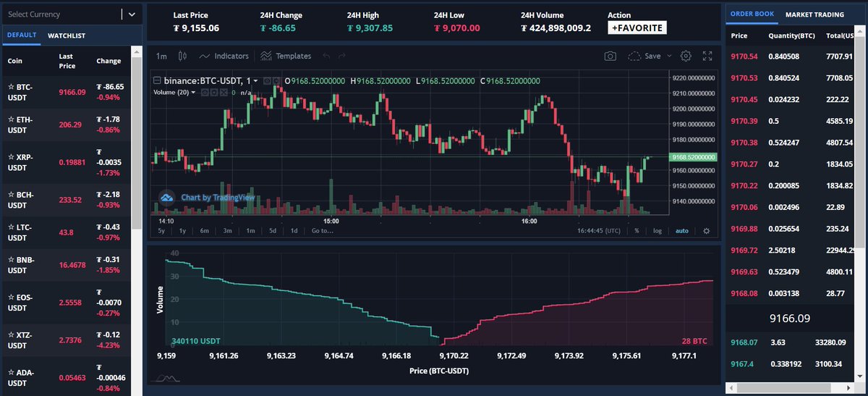Open the candlestick chart style selector
The image size is (868, 396).
[x=182, y=56]
